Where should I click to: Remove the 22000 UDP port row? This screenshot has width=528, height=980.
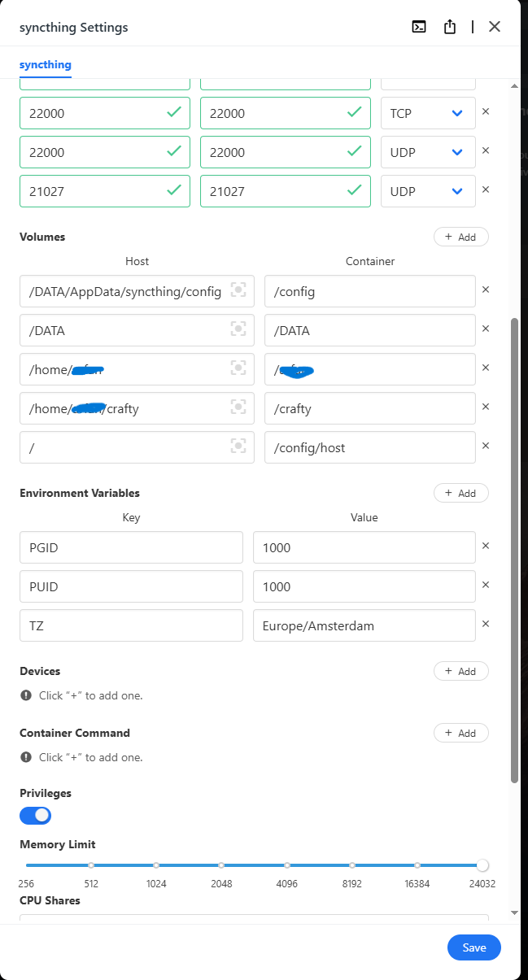click(486, 150)
